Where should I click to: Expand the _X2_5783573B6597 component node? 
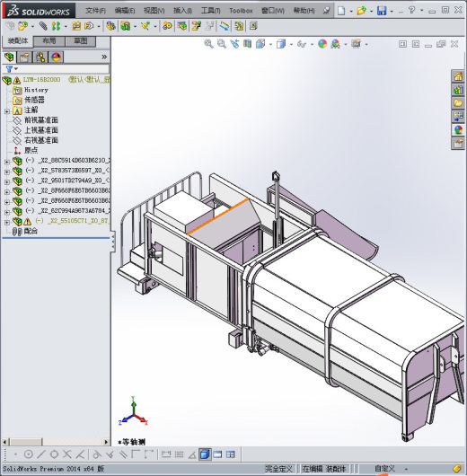(7, 172)
